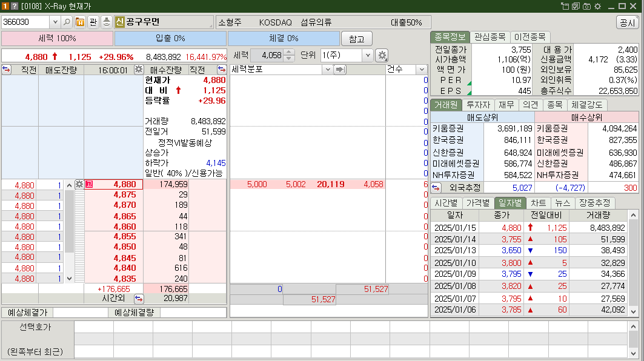644x361 pixels.
Task: Toggle the 세력 100% indicator
Action: [58, 38]
